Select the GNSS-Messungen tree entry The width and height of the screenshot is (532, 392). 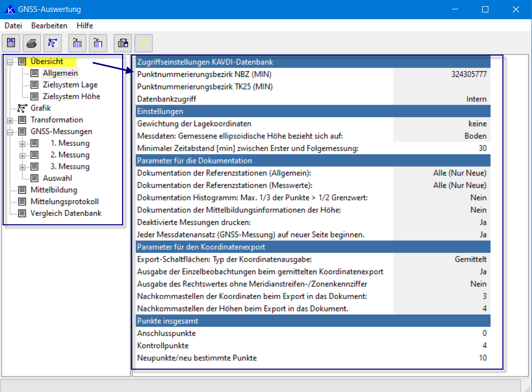[61, 131]
